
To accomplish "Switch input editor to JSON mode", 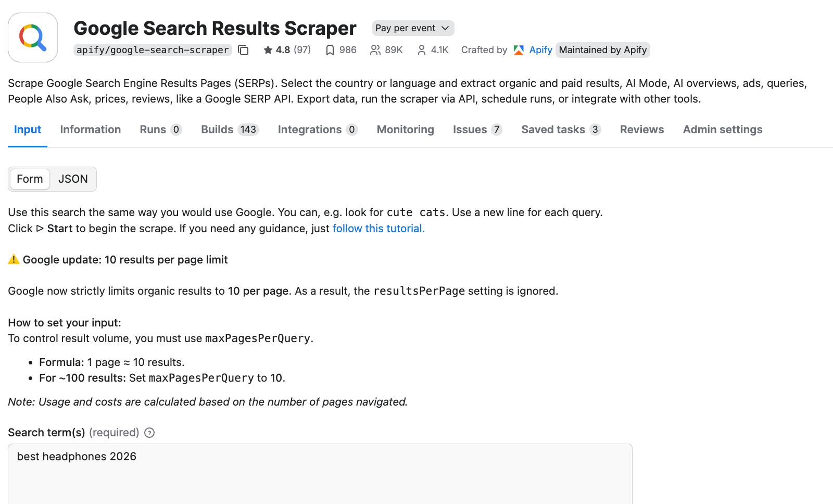I will pyautogui.click(x=73, y=179).
